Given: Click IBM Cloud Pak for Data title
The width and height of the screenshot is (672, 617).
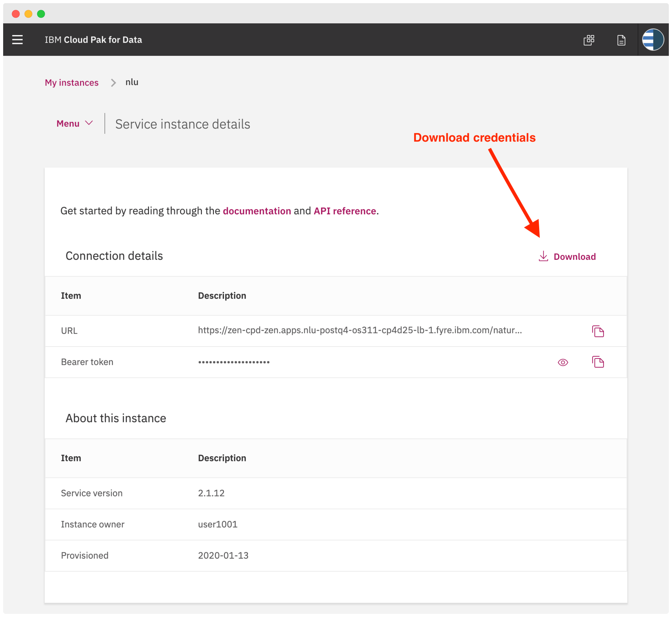Looking at the screenshot, I should pyautogui.click(x=93, y=40).
